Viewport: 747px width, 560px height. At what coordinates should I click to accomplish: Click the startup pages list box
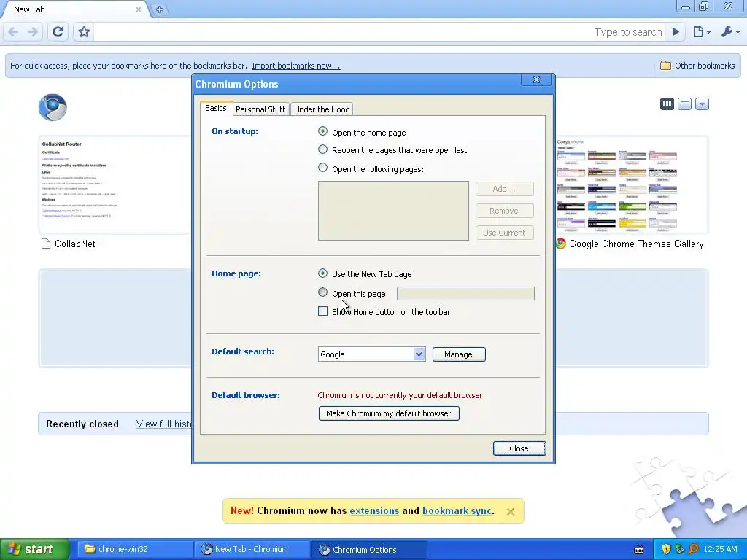(x=393, y=211)
